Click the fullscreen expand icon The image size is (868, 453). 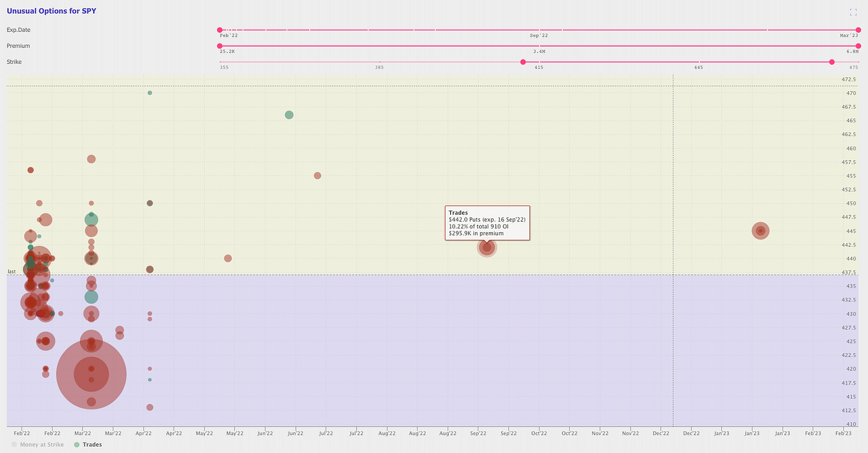[853, 11]
